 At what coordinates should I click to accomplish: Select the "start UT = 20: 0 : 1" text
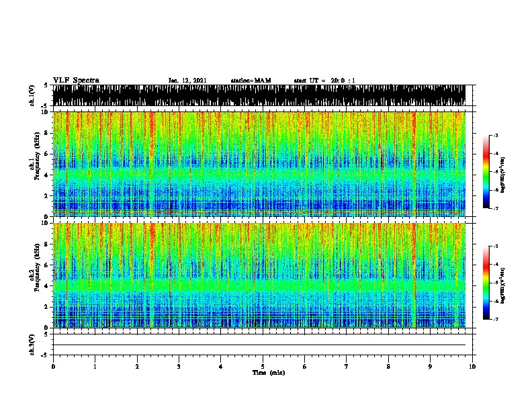[x=324, y=81]
